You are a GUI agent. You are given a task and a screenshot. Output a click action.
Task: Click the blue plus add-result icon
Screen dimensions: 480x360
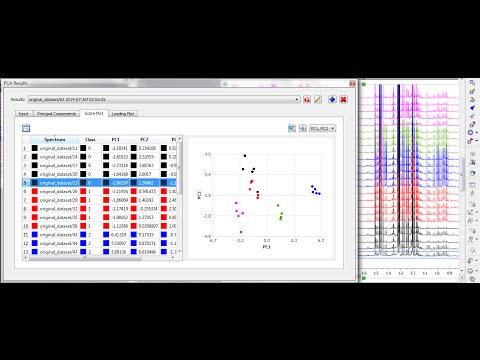[332, 99]
